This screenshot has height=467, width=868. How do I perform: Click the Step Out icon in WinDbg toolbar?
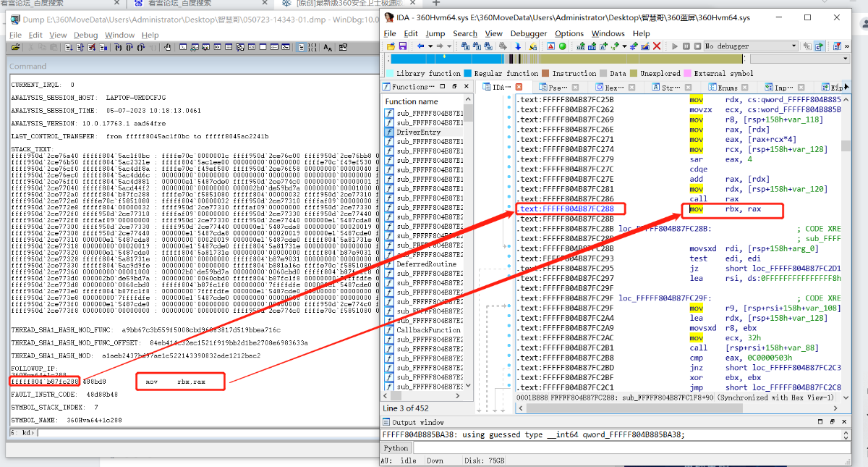[x=140, y=47]
